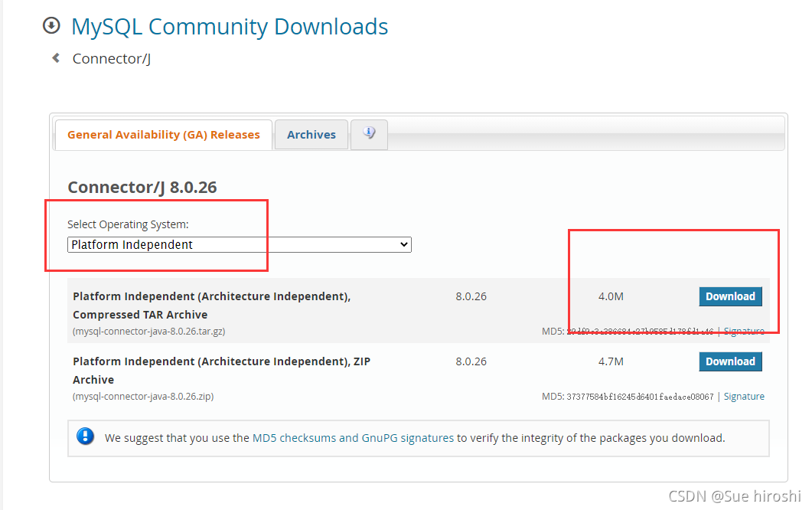Open MySQL Community Downloads heading link

(x=230, y=27)
